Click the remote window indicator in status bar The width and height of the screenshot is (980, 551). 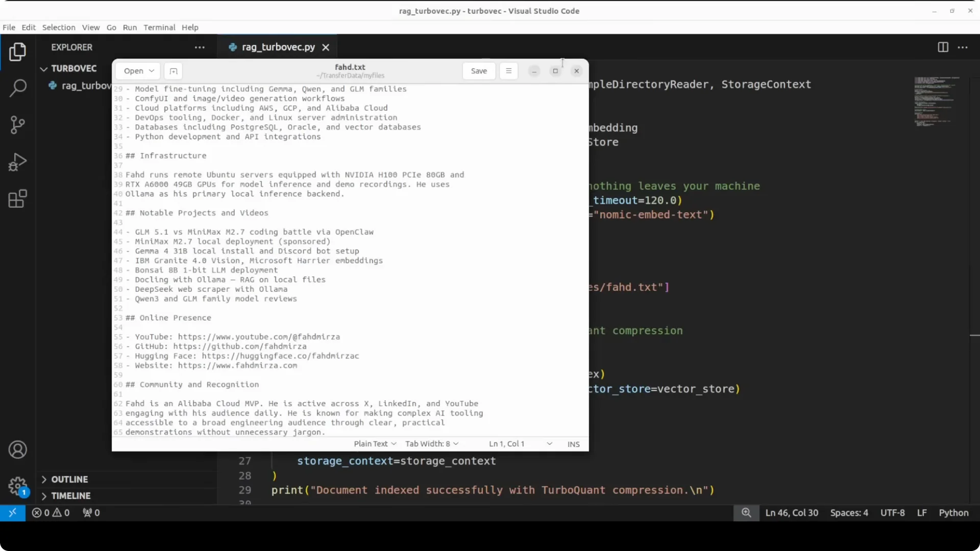[12, 513]
